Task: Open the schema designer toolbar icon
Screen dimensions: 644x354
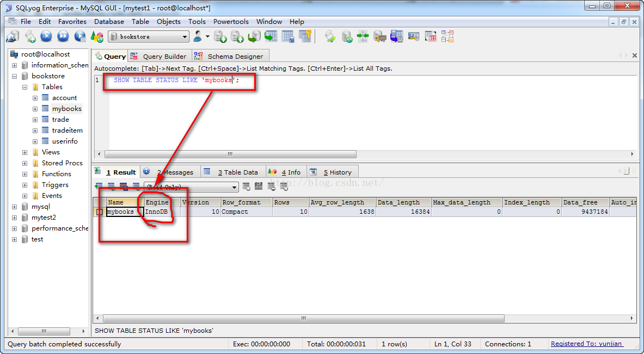Action: click(447, 36)
